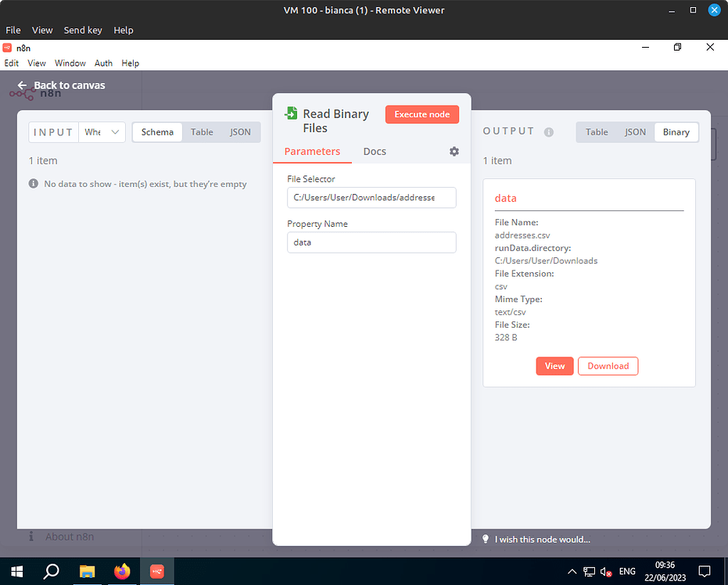
Task: Open Firefox from the taskbar
Action: pos(121,572)
